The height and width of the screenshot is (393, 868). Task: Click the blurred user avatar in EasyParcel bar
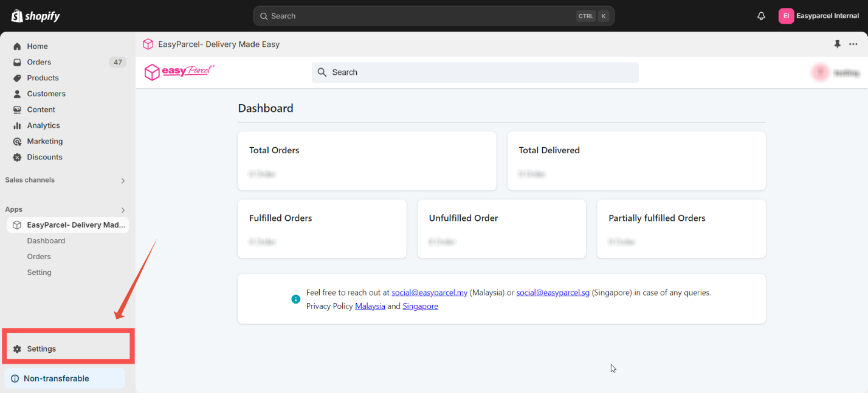(x=820, y=72)
